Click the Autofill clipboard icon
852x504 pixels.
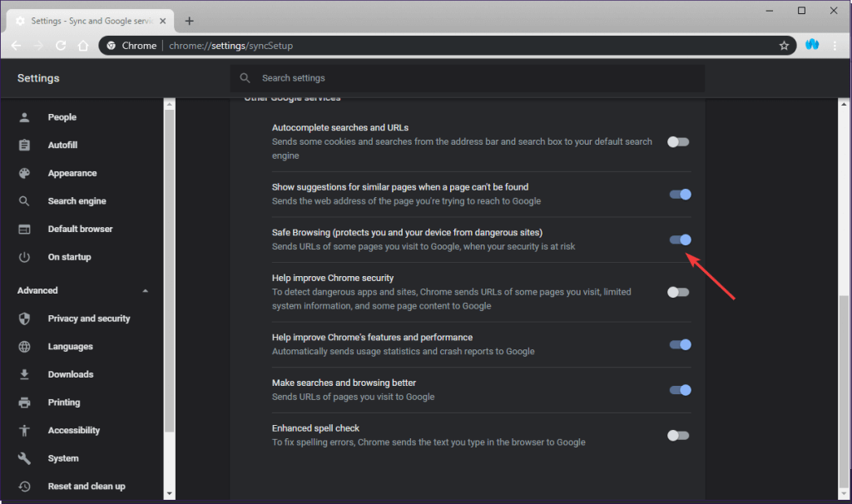pyautogui.click(x=24, y=145)
